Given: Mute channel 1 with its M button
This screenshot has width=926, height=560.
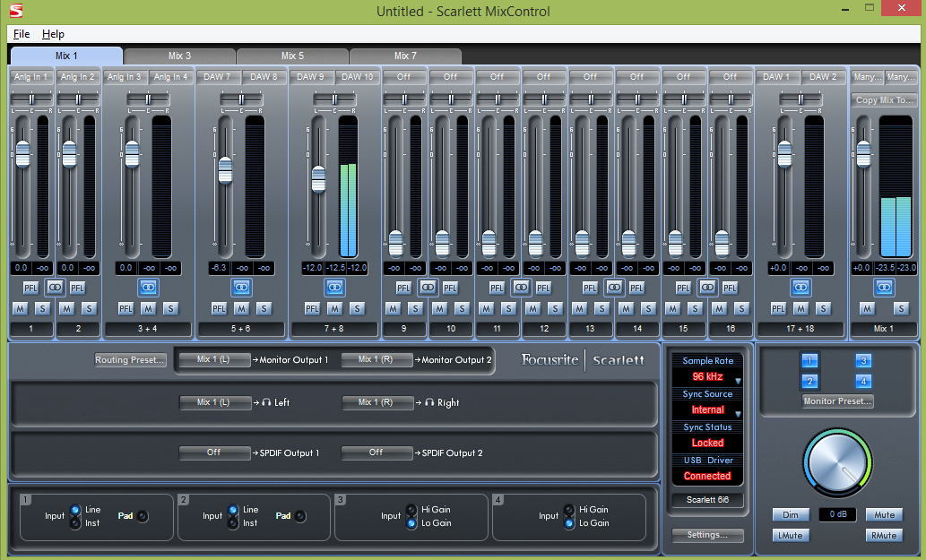Looking at the screenshot, I should click(x=21, y=308).
